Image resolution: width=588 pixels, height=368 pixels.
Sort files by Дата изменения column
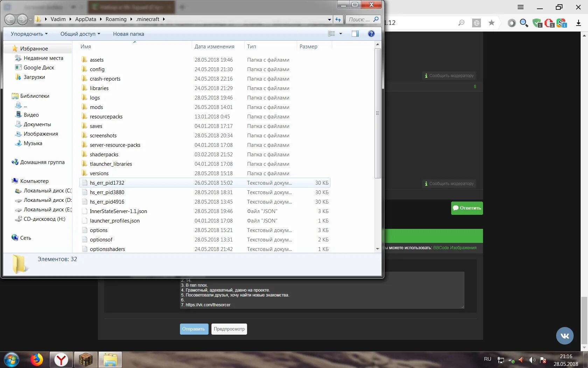[x=214, y=47]
